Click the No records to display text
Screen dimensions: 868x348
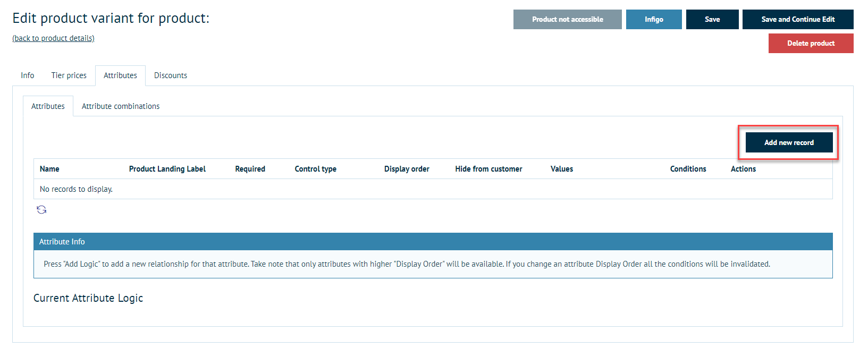coord(76,189)
